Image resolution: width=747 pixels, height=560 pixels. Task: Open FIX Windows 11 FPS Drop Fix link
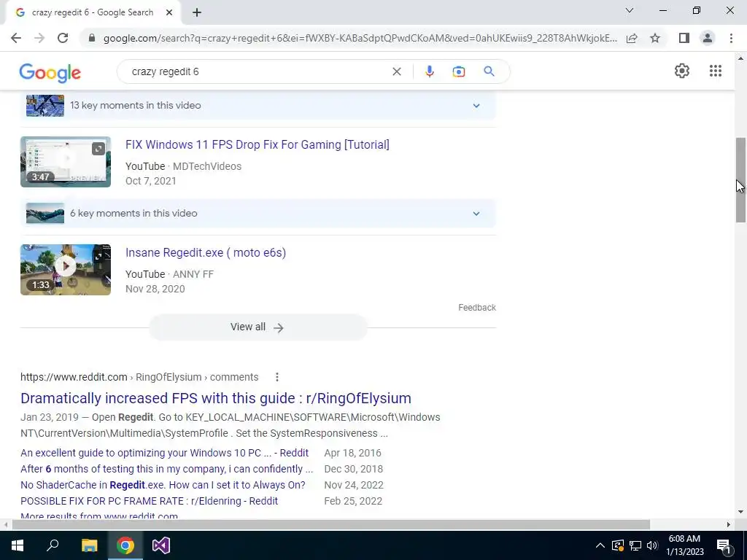258,145
